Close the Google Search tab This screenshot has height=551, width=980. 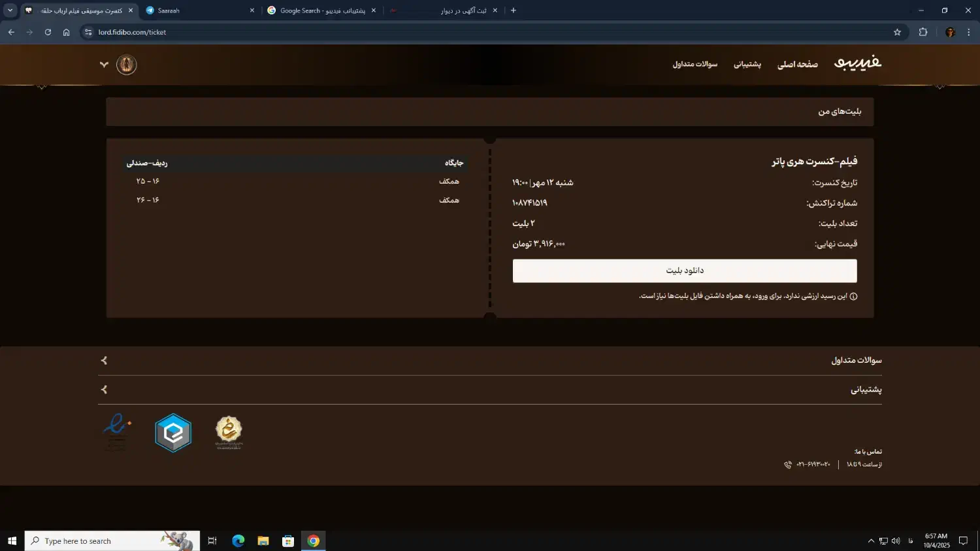pos(374,10)
